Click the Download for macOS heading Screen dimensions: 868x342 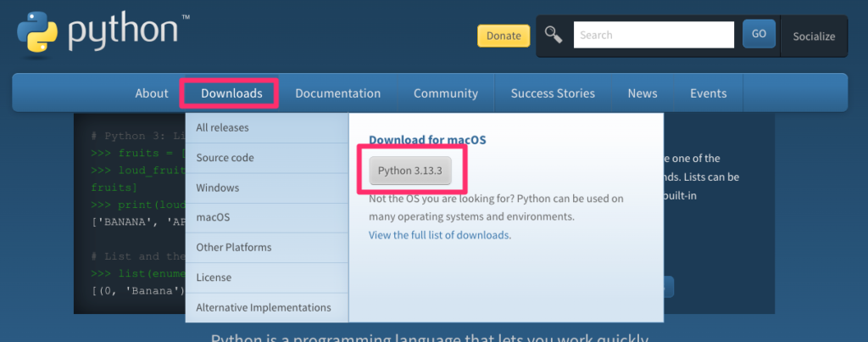click(427, 140)
